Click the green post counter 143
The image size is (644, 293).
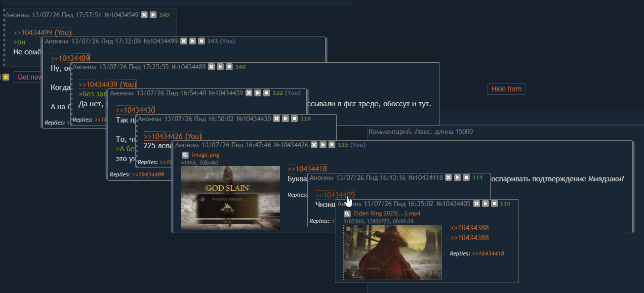tap(213, 41)
